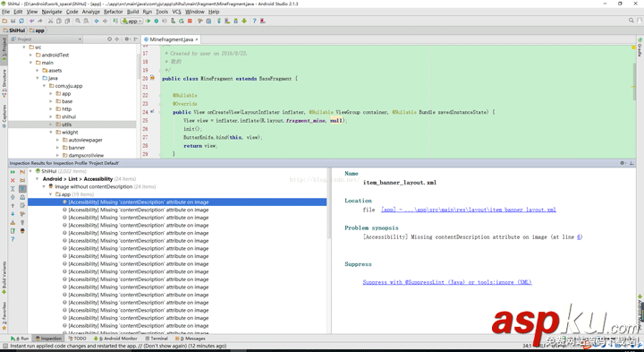Screen dimensions: 644x352
Task: Click the Project tool window gear settings icon
Action: click(127, 39)
